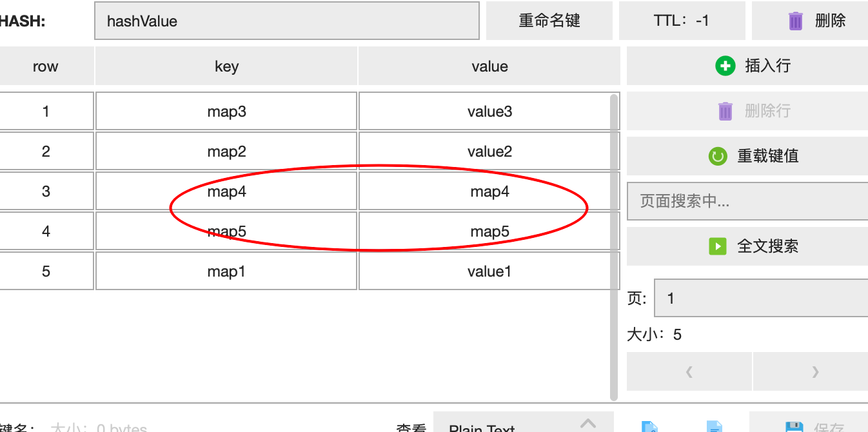Click the leftmost blue document icon at bottom

[650, 426]
